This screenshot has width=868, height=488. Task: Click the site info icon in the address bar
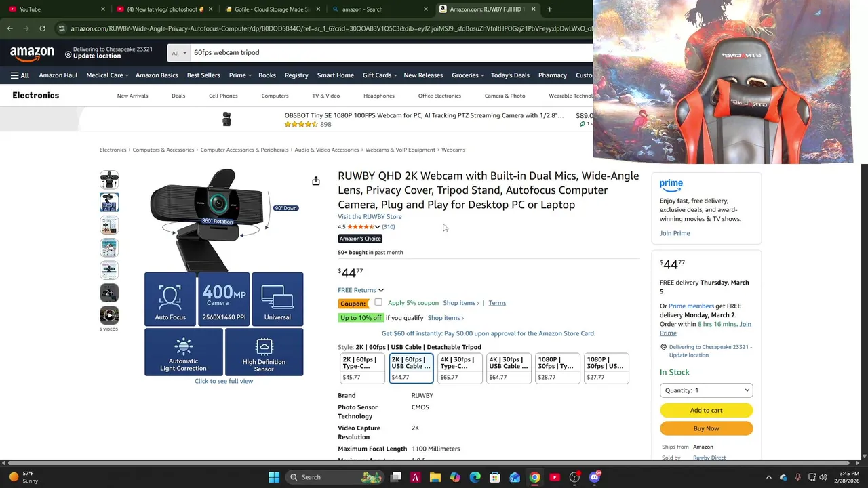tap(62, 28)
